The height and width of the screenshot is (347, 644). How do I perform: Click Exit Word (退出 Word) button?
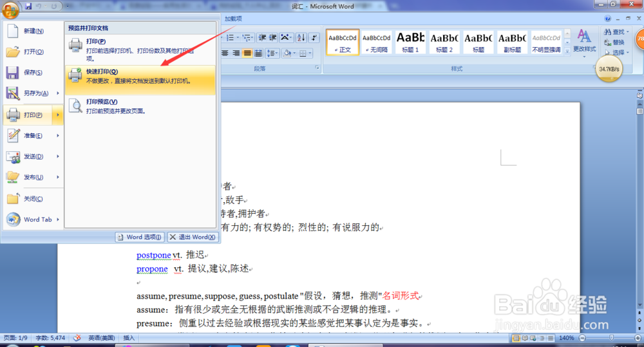tap(193, 237)
